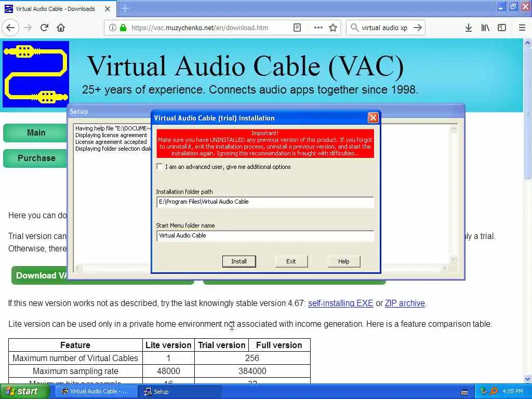Viewport: 532px width, 399px height.
Task: Click the 'Full version' table header
Action: click(x=279, y=345)
